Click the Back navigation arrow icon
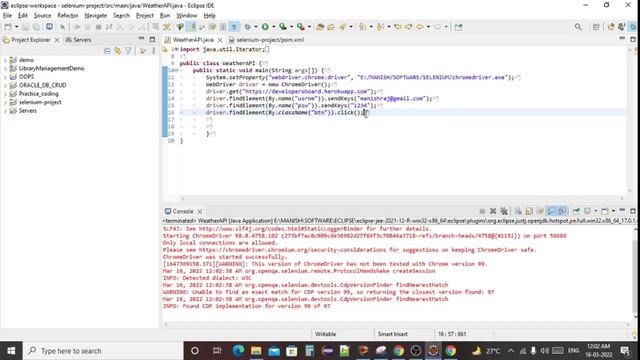Image resolution: width=640 pixels, height=360 pixels. pos(420,27)
